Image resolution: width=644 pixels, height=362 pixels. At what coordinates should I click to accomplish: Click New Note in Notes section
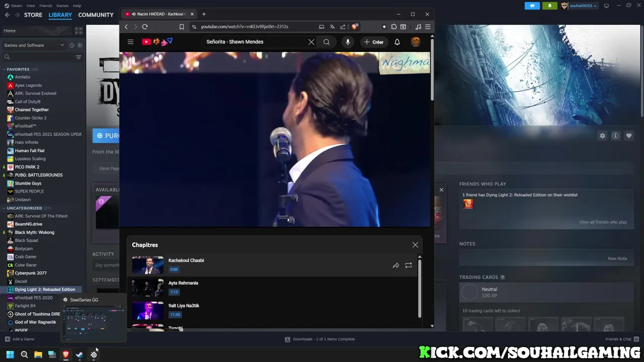[x=617, y=258]
